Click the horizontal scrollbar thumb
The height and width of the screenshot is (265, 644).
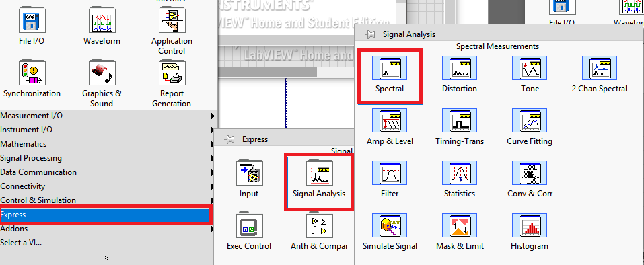[x=267, y=72]
